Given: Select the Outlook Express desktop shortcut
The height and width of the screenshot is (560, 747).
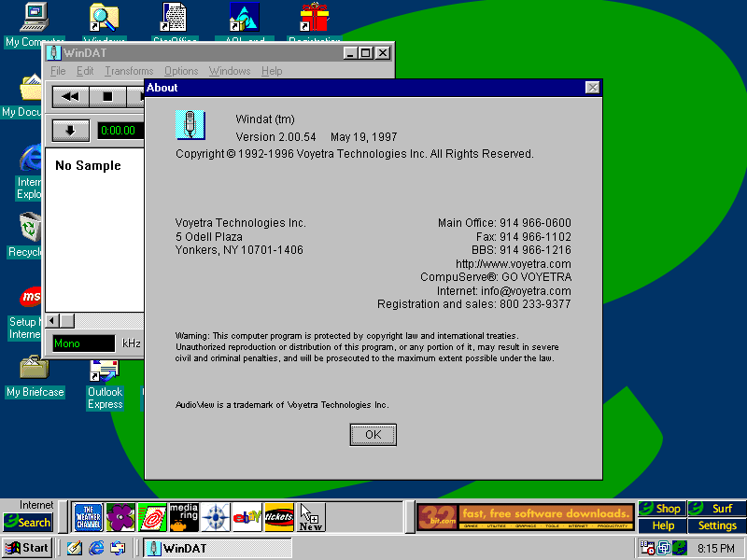Looking at the screenshot, I should pyautogui.click(x=105, y=383).
